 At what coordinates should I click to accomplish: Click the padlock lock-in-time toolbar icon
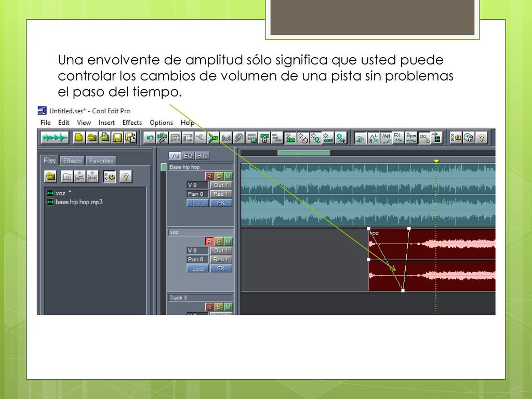pyautogui.click(x=264, y=138)
